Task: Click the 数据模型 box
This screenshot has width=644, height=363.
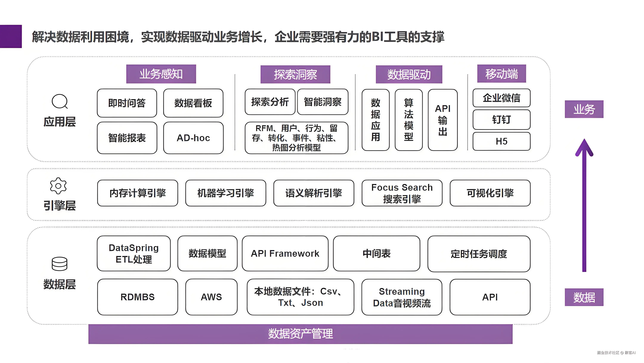Action: [208, 253]
